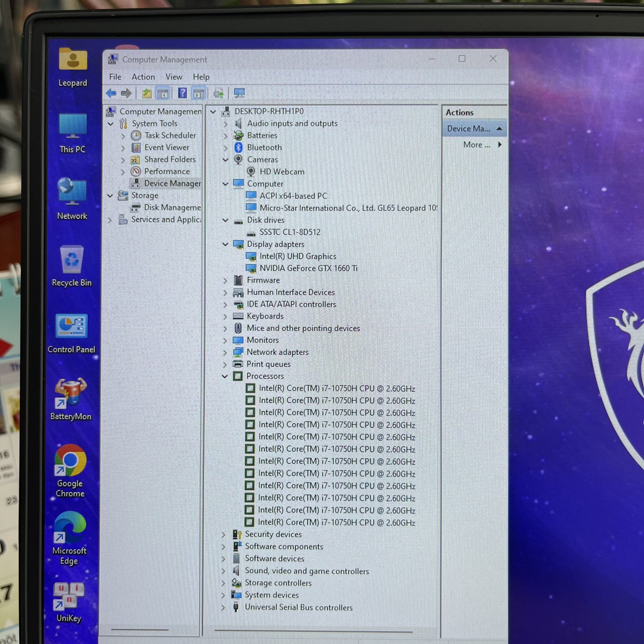Select the UniKey desktop shortcut
Screen dimensions: 644x644
tap(69, 603)
